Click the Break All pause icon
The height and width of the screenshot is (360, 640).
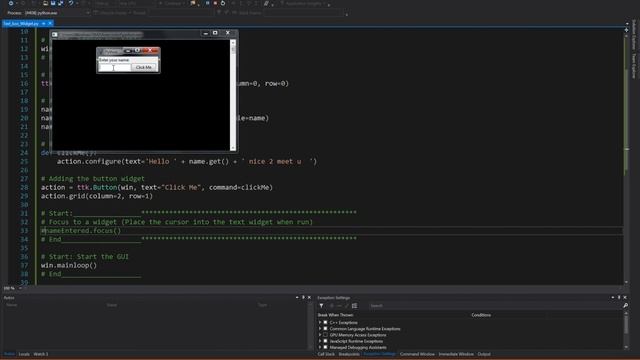point(207,3)
